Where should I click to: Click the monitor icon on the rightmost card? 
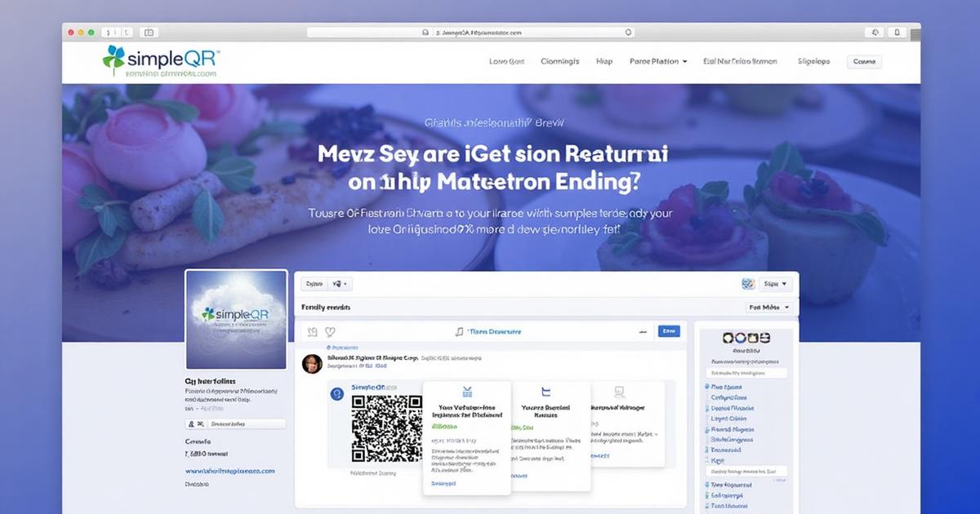coord(618,392)
